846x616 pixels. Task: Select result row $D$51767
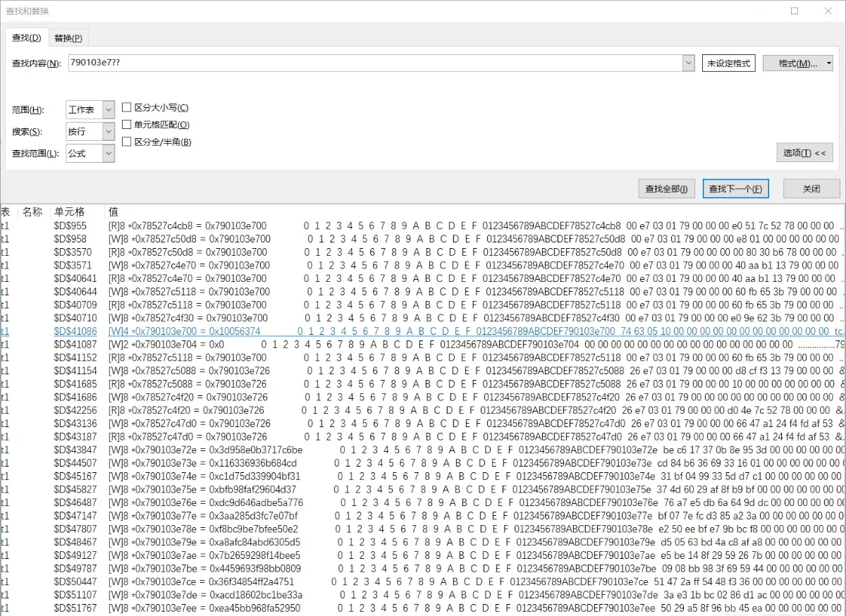422,608
